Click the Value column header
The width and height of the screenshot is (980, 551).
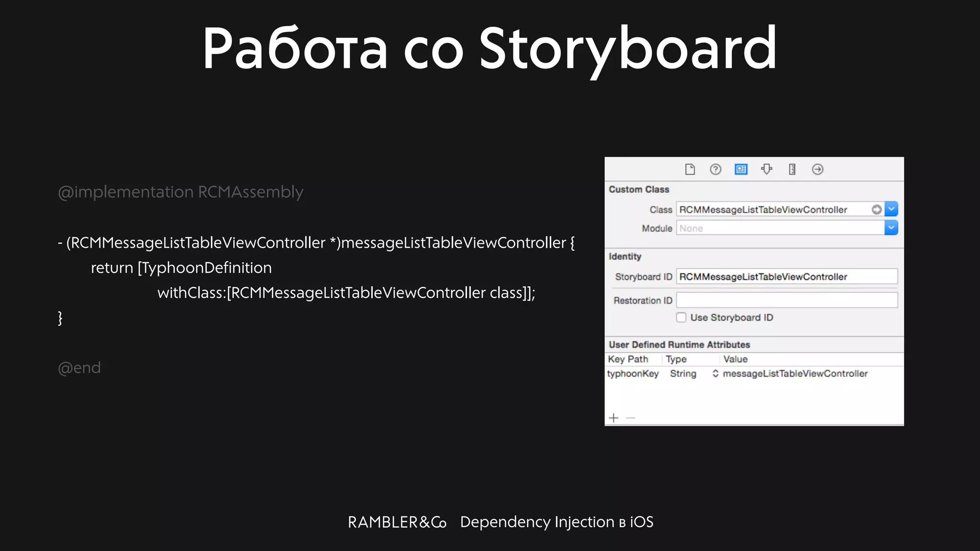pyautogui.click(x=735, y=359)
